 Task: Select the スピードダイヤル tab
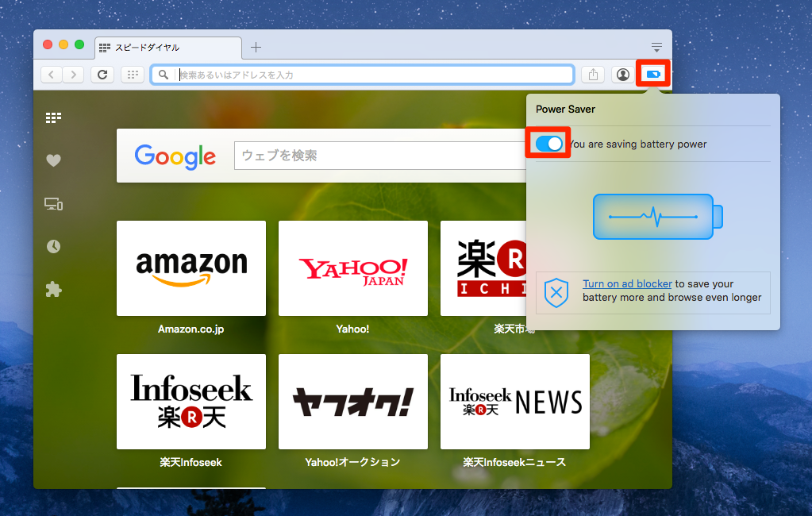168,48
